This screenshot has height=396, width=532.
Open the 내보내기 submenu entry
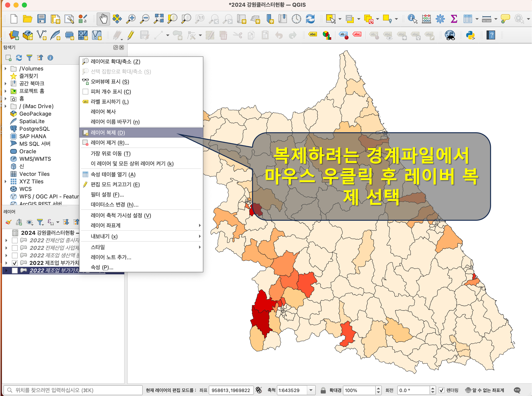point(104,236)
